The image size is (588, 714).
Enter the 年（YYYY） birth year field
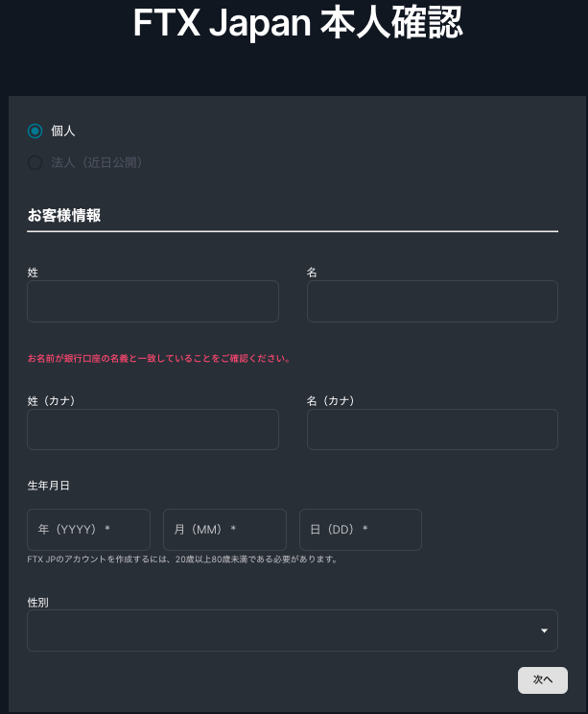[x=89, y=530]
